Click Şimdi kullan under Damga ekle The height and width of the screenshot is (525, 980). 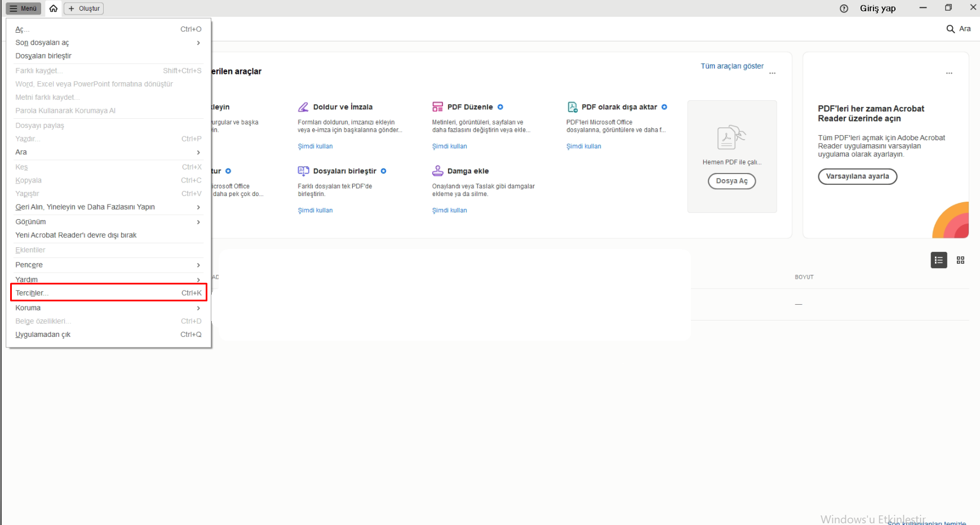449,211
